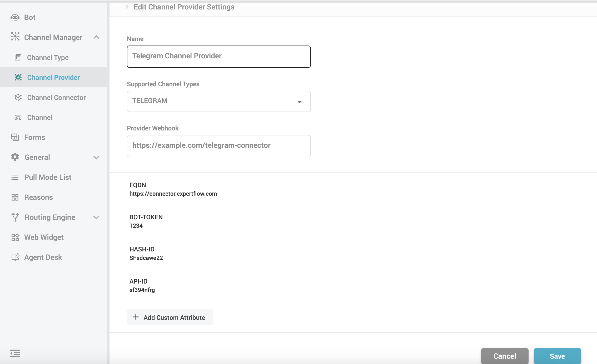This screenshot has width=597, height=364.
Task: Expand Edit Channel Provider Settings
Action: pos(128,7)
